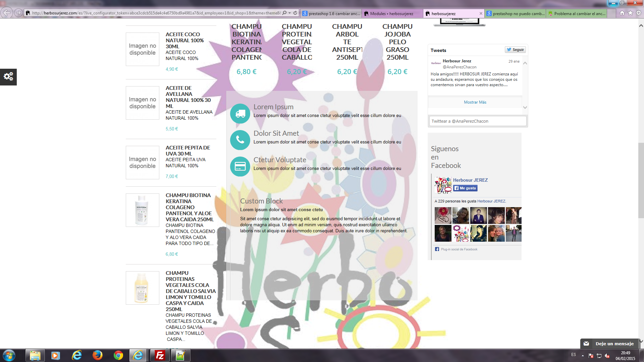Click the delivery truck icon
The width and height of the screenshot is (644, 362).
pos(240,114)
